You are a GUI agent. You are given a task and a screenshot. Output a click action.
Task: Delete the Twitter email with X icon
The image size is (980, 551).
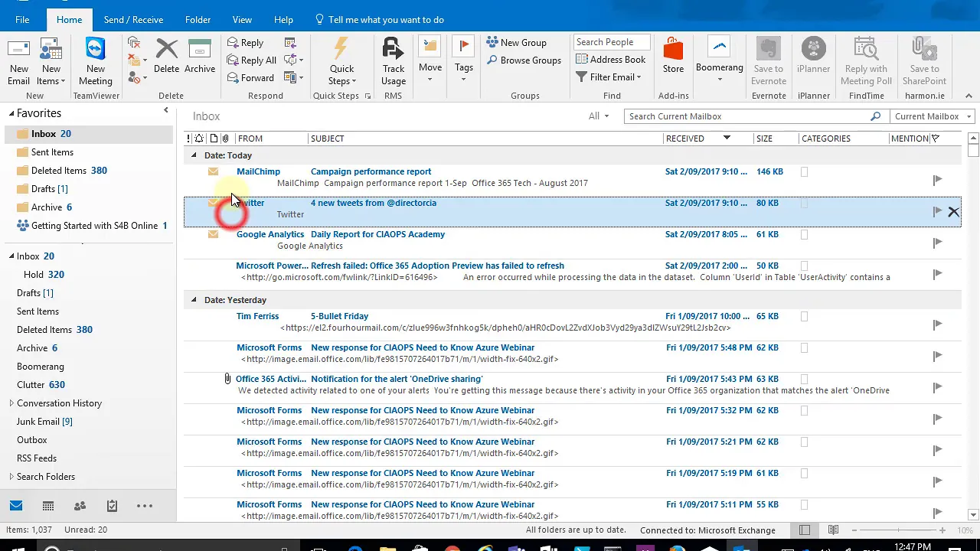[x=953, y=212]
